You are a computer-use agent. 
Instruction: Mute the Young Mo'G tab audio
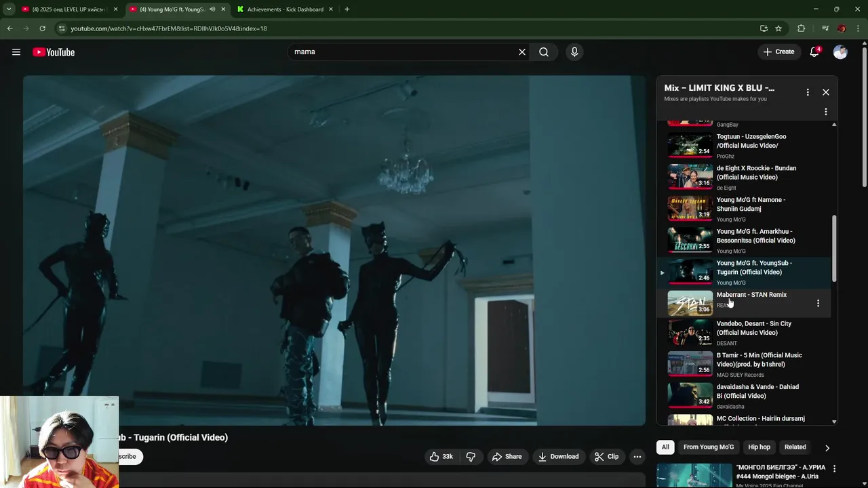212,9
